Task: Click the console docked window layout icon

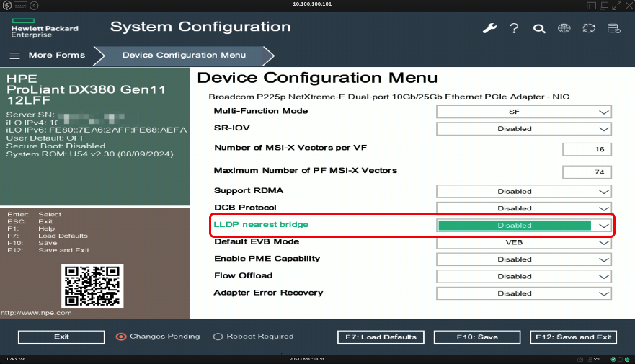Action: [x=591, y=6]
